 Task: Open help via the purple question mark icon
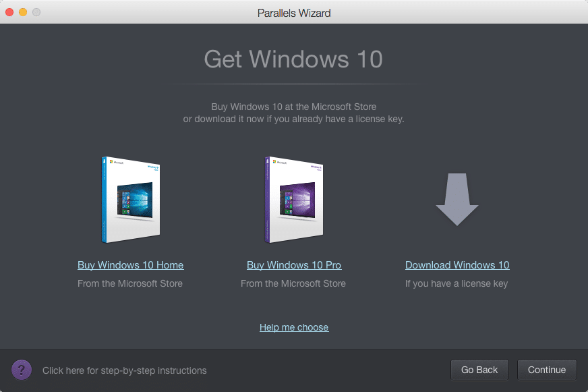pos(22,370)
